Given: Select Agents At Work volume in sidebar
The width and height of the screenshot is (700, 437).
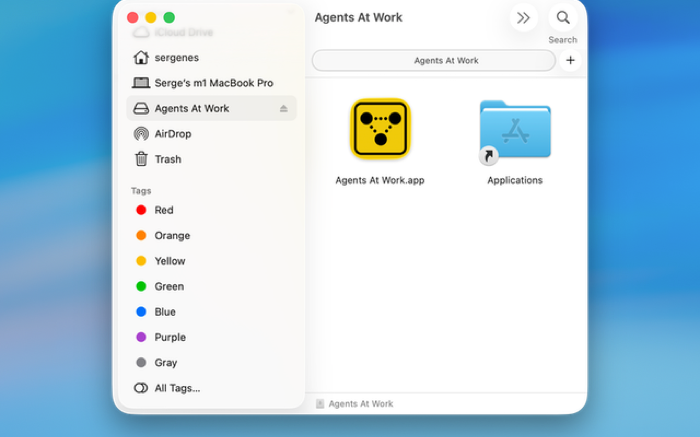Looking at the screenshot, I should point(211,108).
